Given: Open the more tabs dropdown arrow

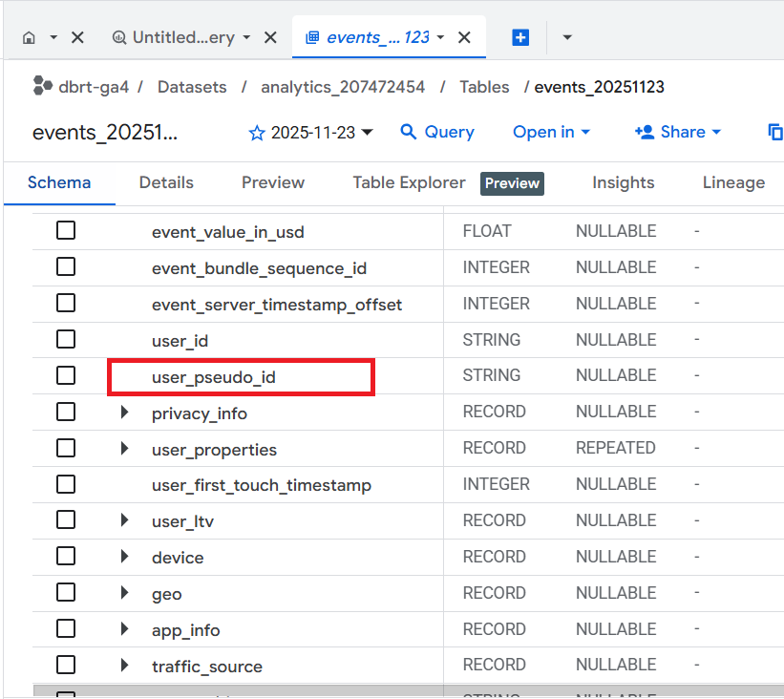Looking at the screenshot, I should coord(567,38).
